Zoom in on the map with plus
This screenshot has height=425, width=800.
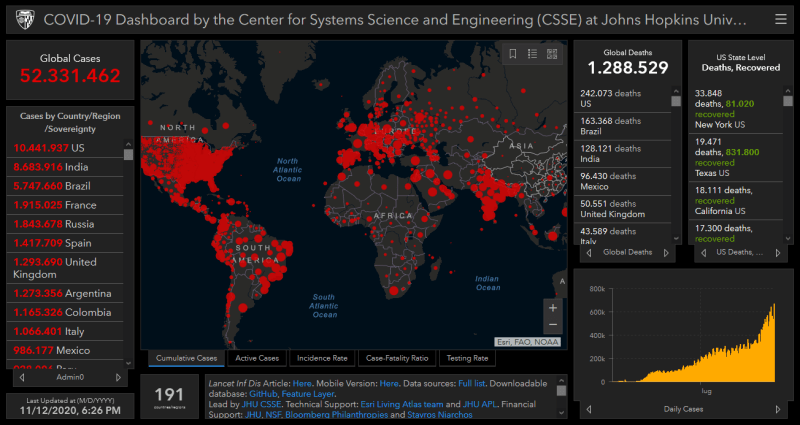553,308
